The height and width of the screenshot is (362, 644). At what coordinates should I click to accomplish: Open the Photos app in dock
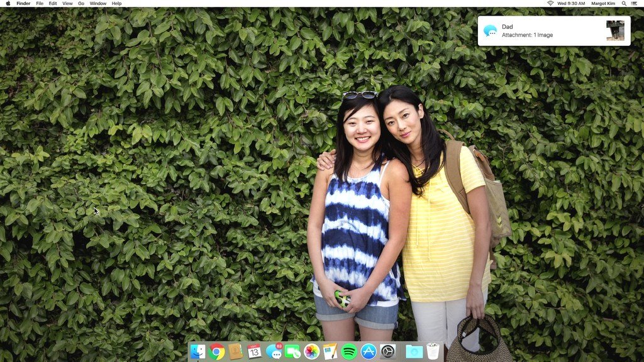[311, 352]
